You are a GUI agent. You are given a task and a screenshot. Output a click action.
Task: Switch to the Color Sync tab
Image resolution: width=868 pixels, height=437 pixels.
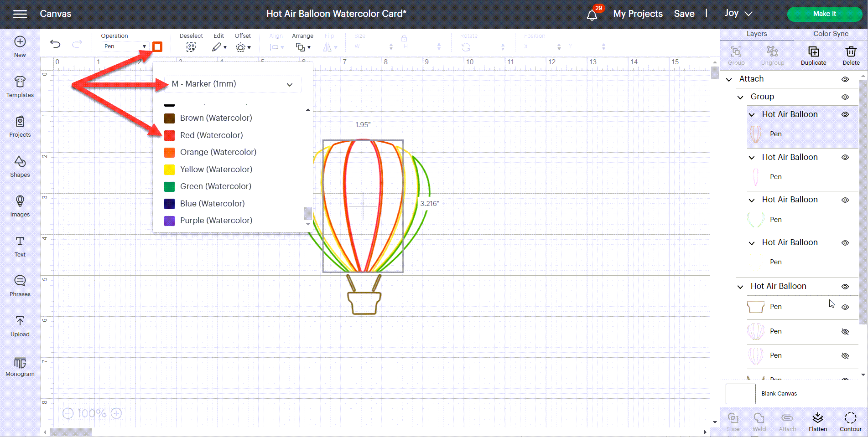(831, 34)
